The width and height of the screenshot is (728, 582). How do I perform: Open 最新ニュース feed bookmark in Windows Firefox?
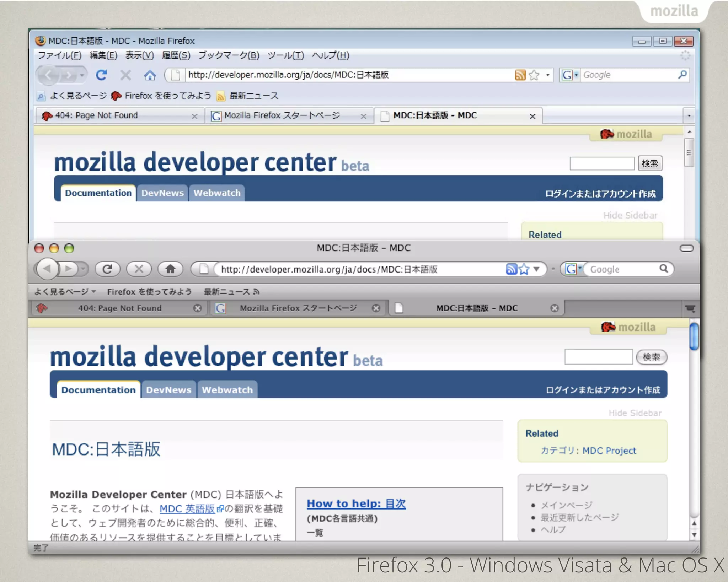248,96
